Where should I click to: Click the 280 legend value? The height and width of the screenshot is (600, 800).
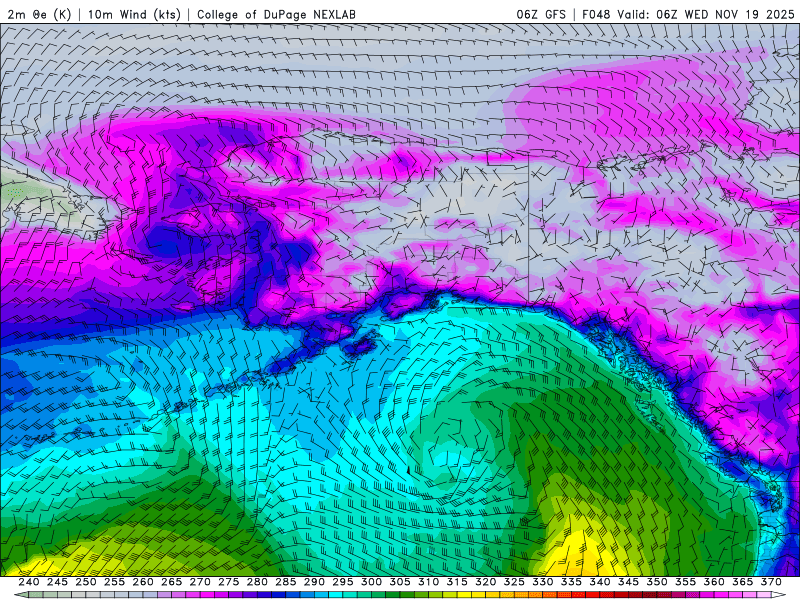coord(257,582)
